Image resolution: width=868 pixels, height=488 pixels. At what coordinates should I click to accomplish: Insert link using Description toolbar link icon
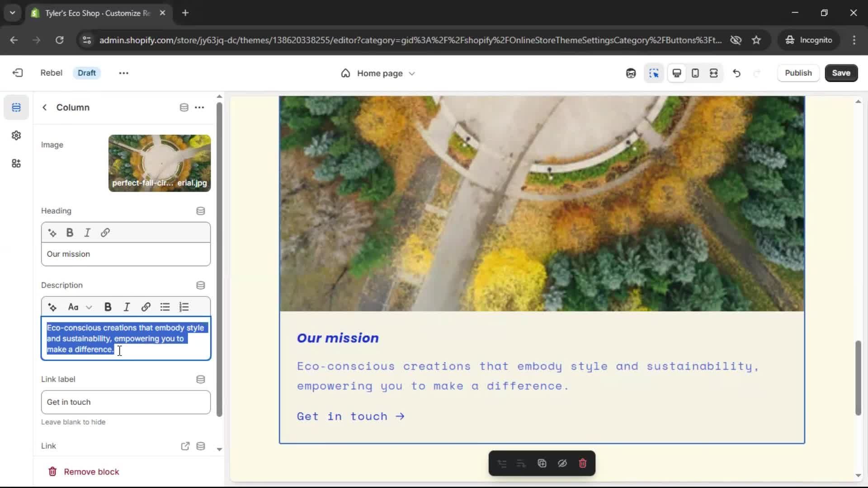tap(146, 307)
